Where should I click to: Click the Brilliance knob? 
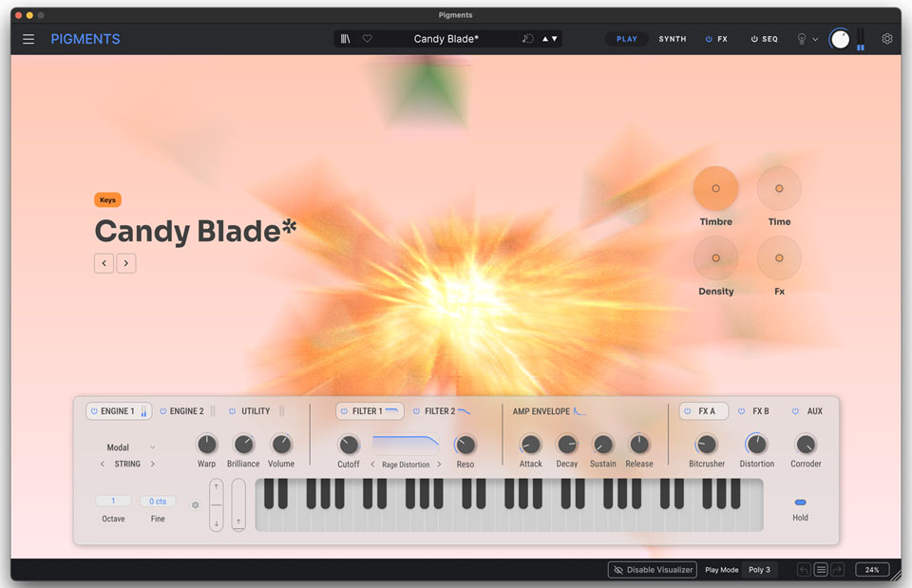coord(244,445)
